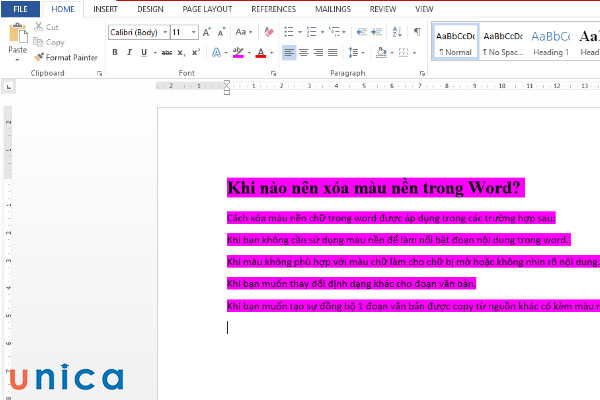The height and width of the screenshot is (400, 600).
Task: Apply justify alignment to paragraph
Action: pos(333,52)
